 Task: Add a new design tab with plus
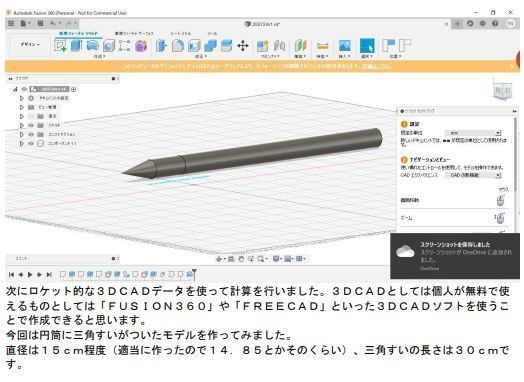457,24
